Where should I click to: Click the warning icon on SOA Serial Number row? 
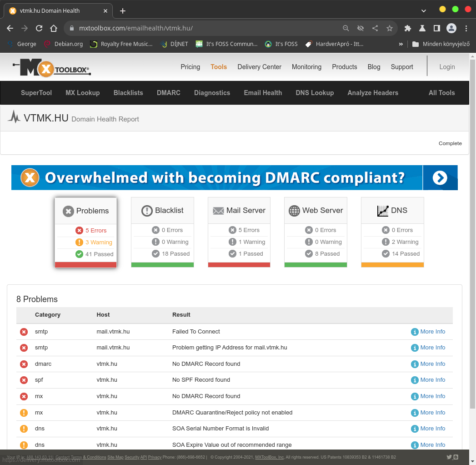tap(24, 429)
